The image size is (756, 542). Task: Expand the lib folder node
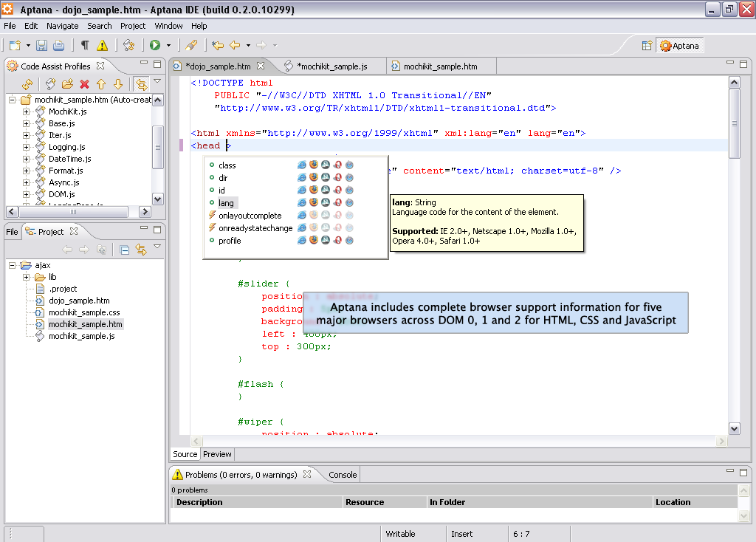click(x=26, y=277)
